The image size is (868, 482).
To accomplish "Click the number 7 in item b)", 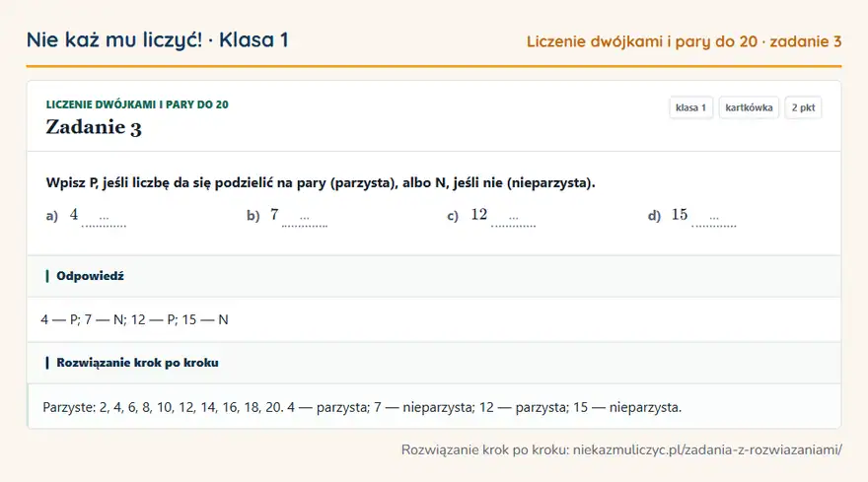I will pos(274,215).
